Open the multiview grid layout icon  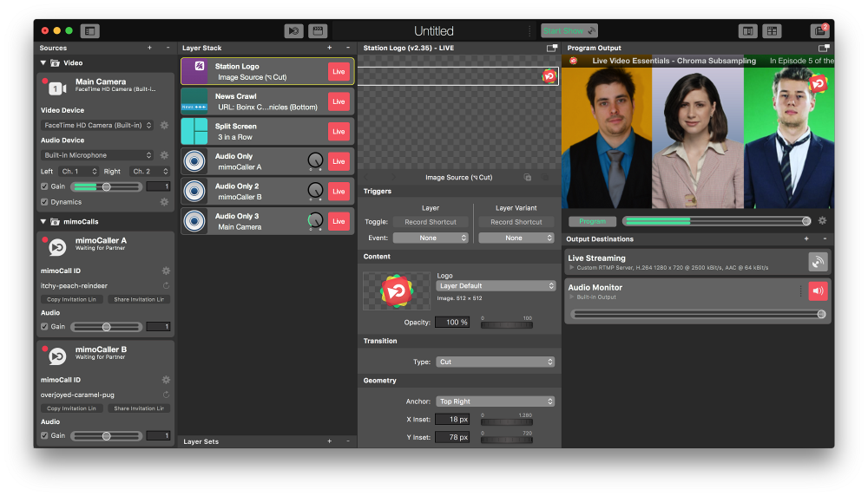tap(772, 31)
